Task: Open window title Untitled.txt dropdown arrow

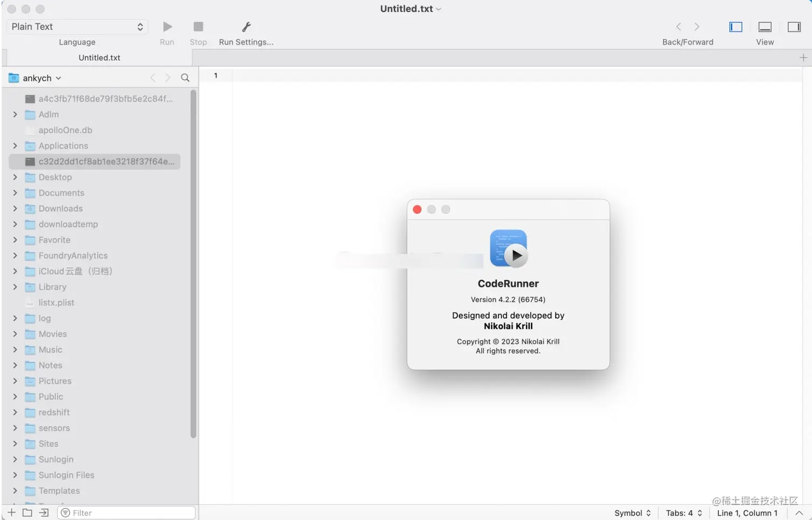Action: tap(439, 9)
